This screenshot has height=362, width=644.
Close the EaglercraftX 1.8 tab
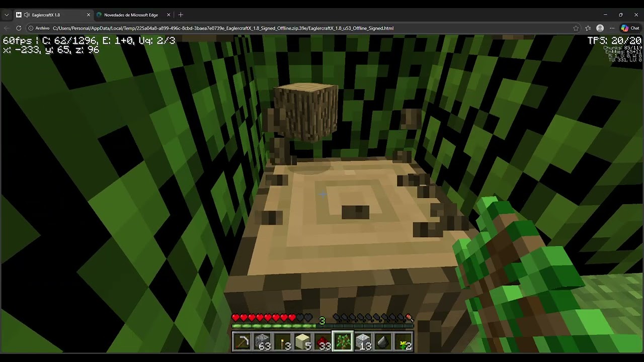[88, 15]
